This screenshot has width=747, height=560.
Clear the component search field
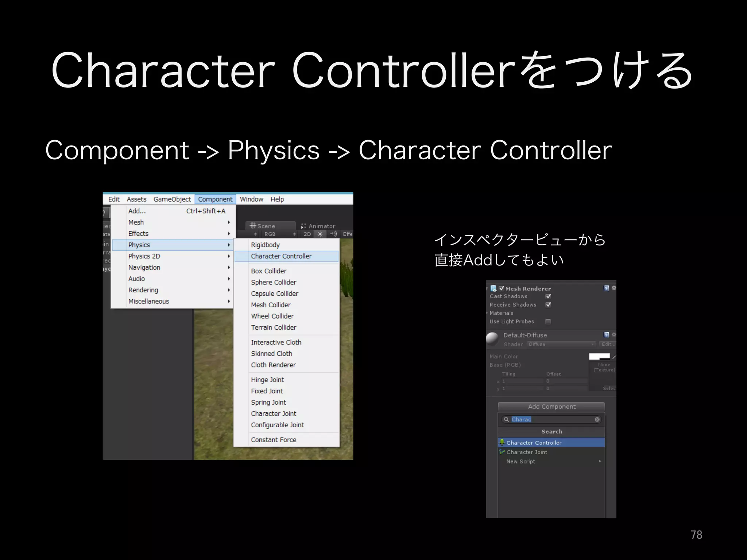click(x=597, y=420)
